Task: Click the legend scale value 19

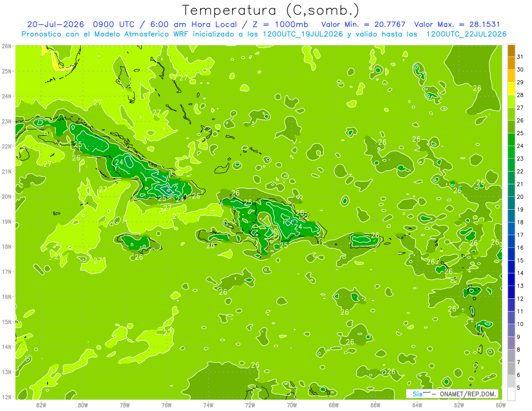Action: pos(520,209)
